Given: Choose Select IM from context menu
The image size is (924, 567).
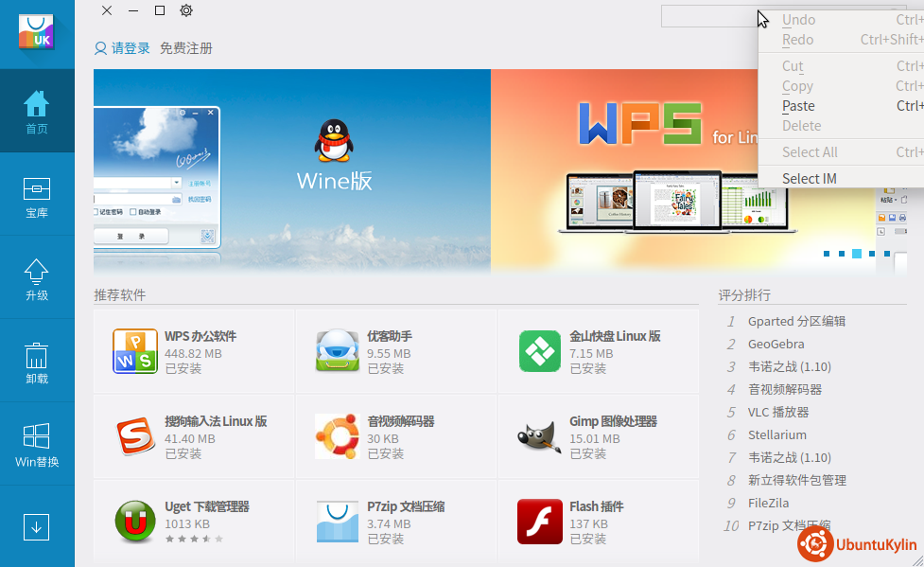Looking at the screenshot, I should point(809,179).
